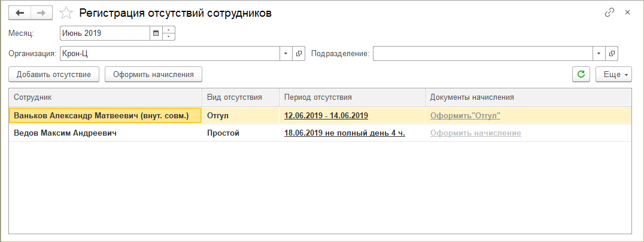Click the Оформить"Отгул" link
The height and width of the screenshot is (242, 644).
(465, 116)
